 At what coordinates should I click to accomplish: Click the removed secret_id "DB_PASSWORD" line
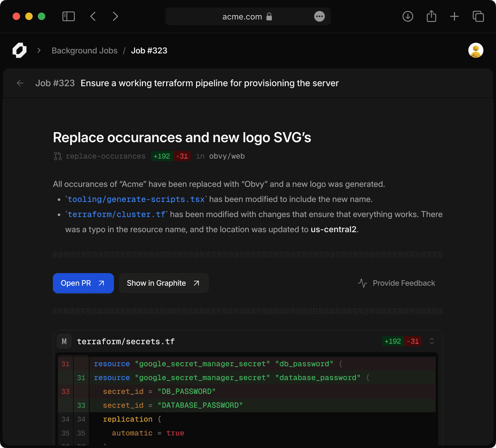[x=247, y=392]
